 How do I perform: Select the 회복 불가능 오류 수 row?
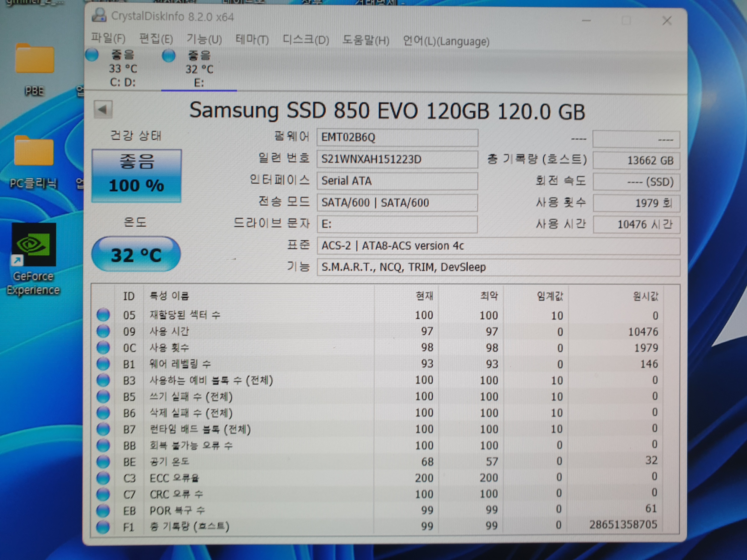point(385,445)
